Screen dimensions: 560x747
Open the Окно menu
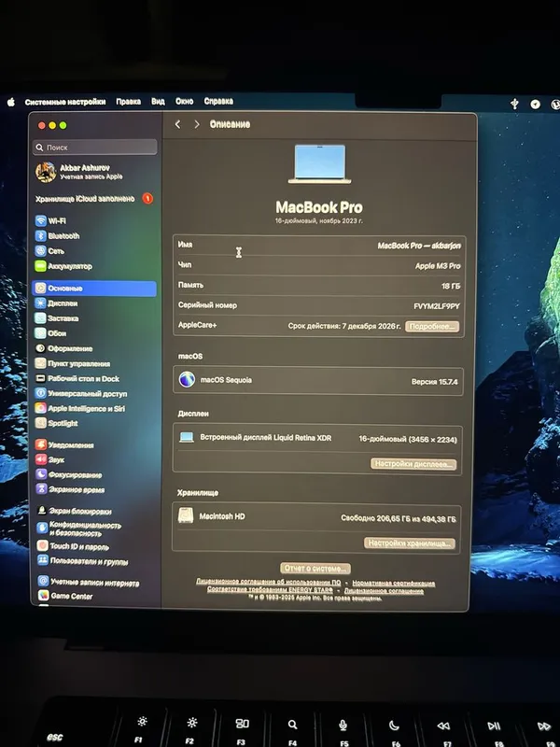click(x=184, y=101)
